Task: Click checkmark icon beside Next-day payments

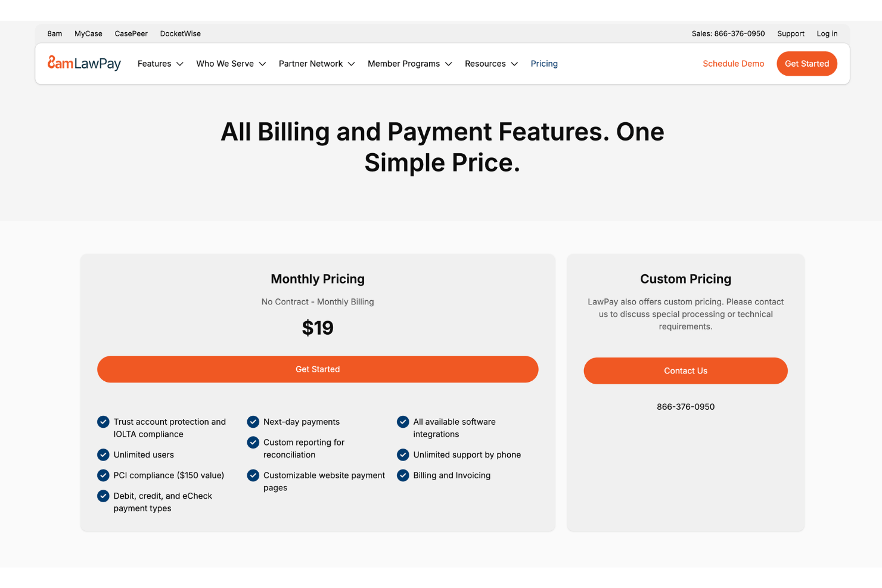Action: point(253,422)
